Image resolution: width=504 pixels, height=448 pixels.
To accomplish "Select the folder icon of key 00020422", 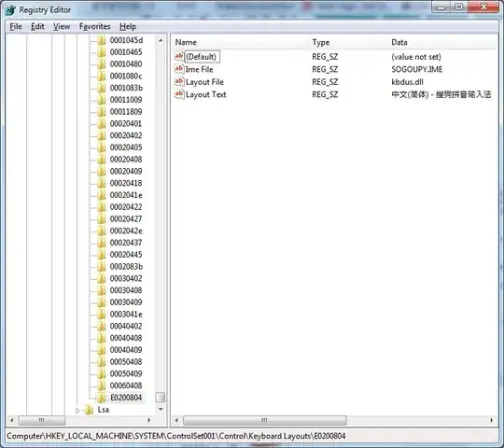I will click(x=101, y=207).
